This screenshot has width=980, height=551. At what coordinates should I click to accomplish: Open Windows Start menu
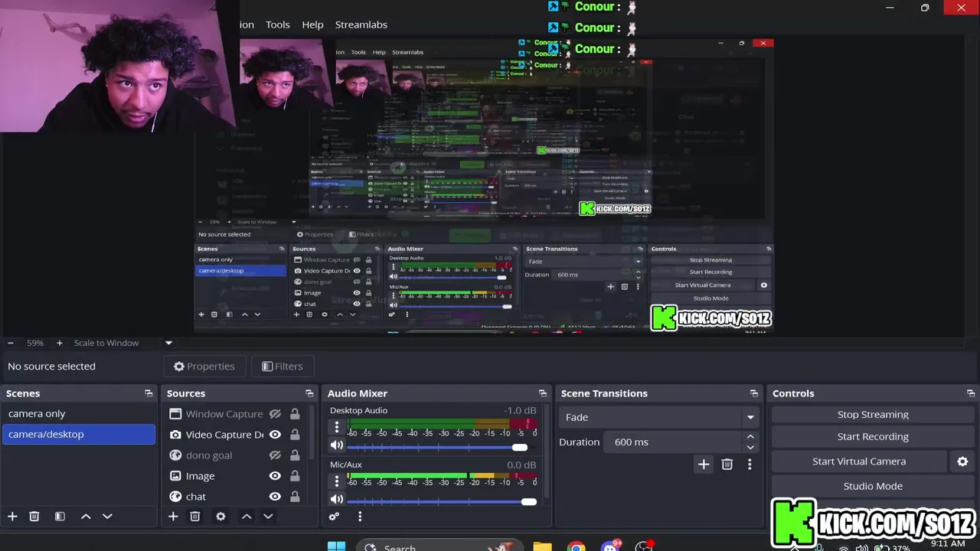click(x=336, y=546)
